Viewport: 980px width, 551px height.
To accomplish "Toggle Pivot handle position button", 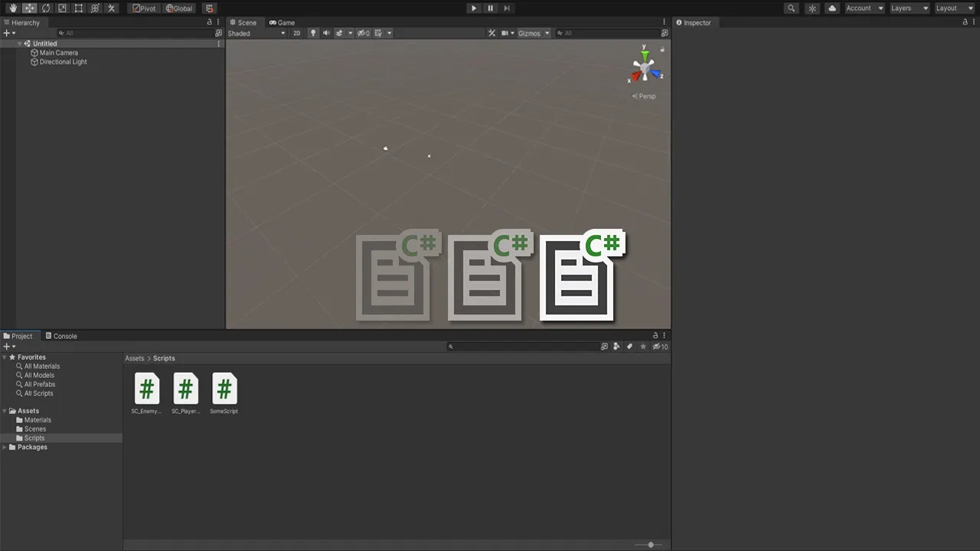I will point(143,8).
